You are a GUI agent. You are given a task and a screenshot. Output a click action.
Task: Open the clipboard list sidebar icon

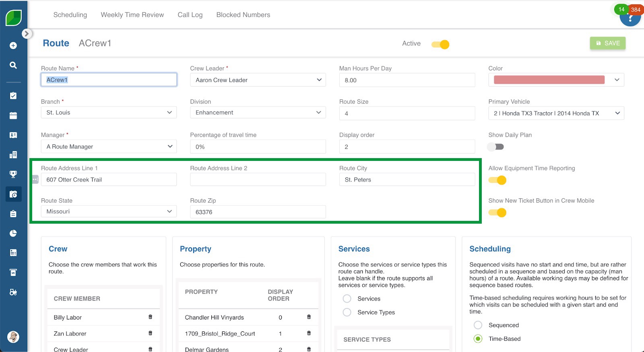pos(13,214)
